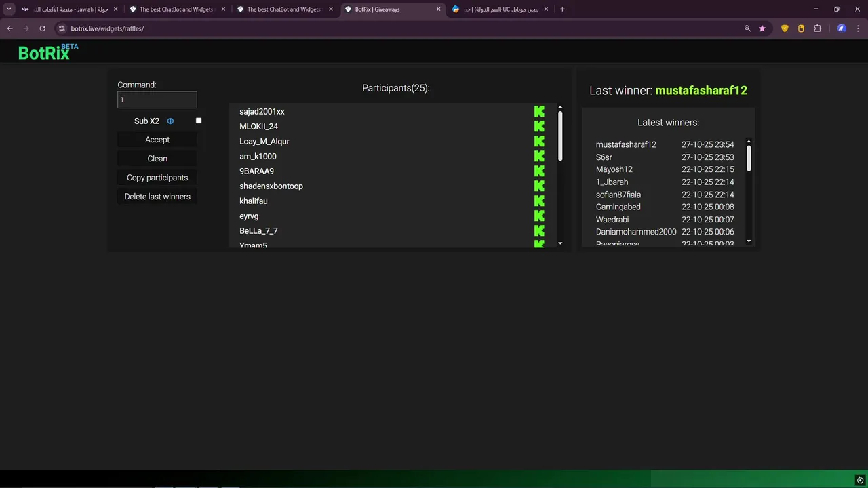The image size is (868, 488).
Task: Click the Kick icon beside sajad2001xx
Action: click(539, 111)
